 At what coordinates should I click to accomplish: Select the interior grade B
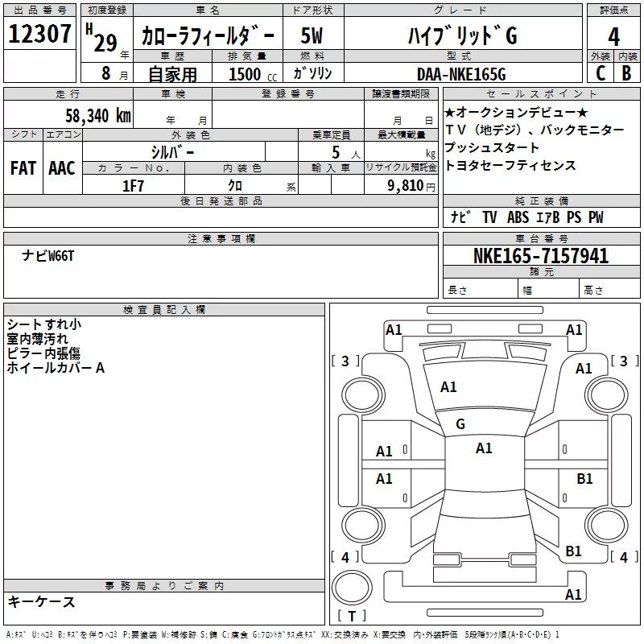627,73
